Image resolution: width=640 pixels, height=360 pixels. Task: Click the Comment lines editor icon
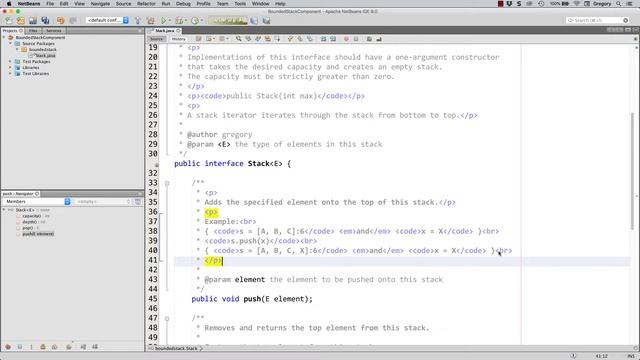pos(369,39)
